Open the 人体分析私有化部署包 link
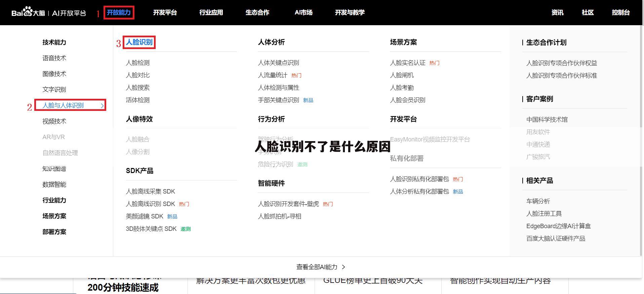 (x=419, y=192)
